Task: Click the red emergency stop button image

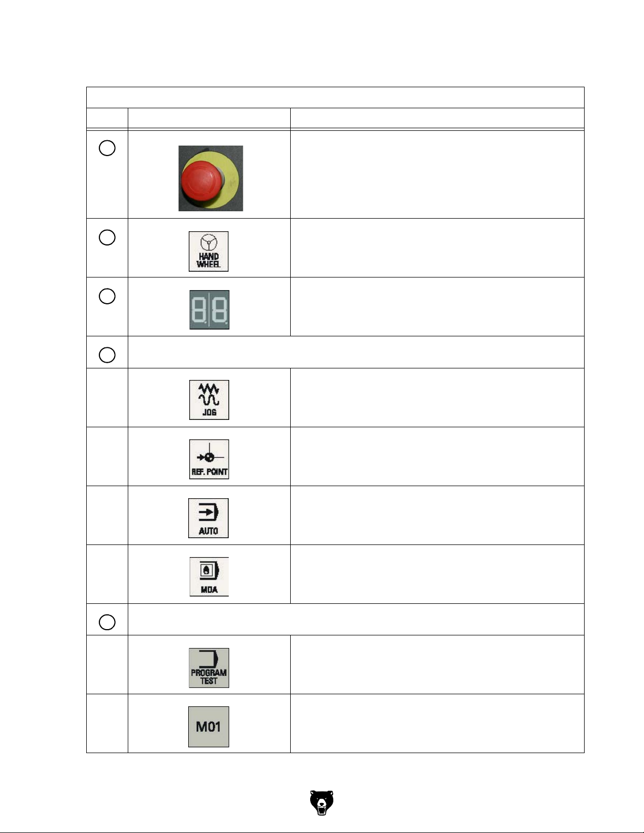Action: (x=210, y=178)
